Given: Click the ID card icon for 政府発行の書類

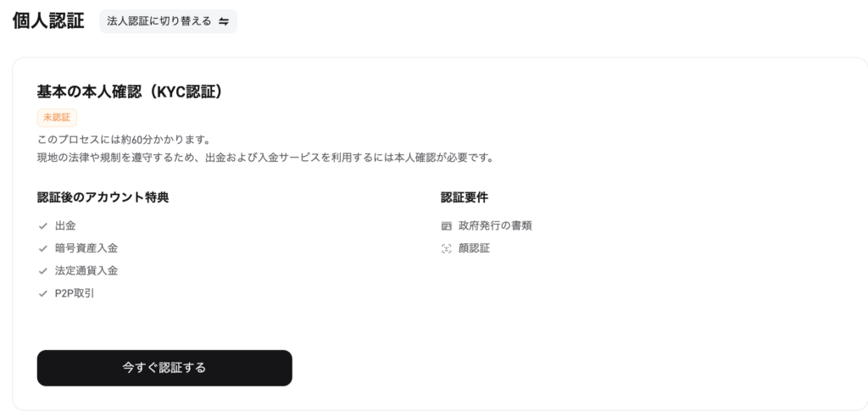Looking at the screenshot, I should coord(447,226).
